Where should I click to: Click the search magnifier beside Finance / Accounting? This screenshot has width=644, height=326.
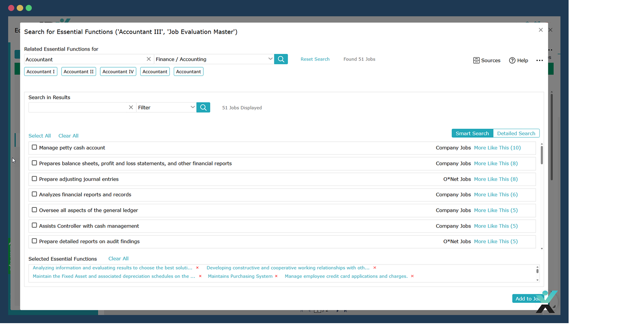pyautogui.click(x=281, y=59)
